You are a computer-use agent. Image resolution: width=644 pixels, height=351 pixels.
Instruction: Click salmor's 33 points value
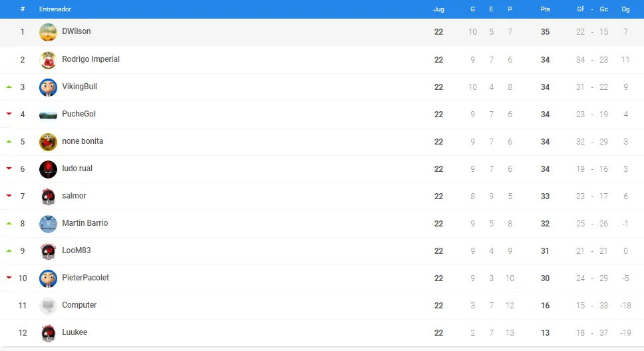click(545, 196)
